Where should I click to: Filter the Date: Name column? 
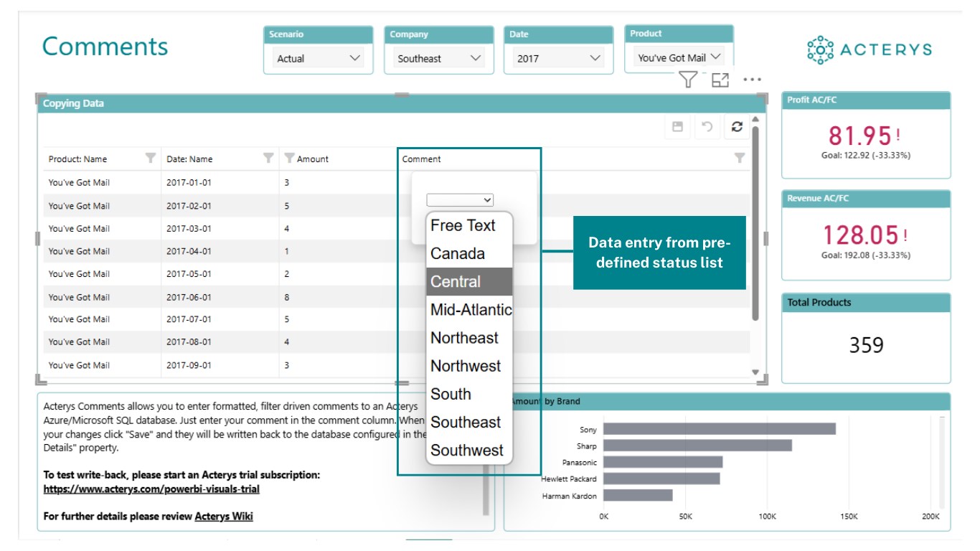pos(268,158)
